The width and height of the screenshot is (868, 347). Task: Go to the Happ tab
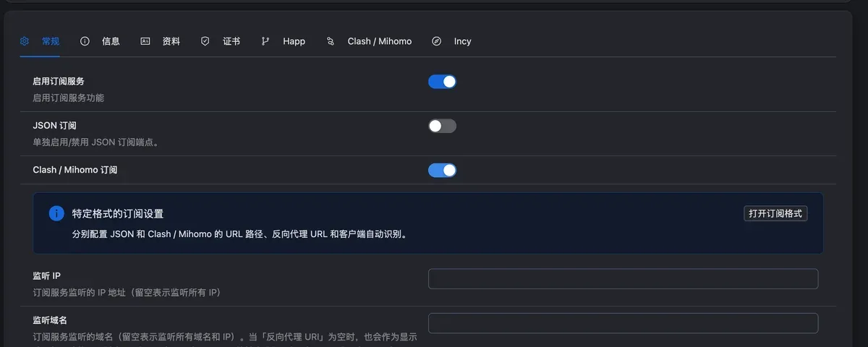tap(283, 41)
